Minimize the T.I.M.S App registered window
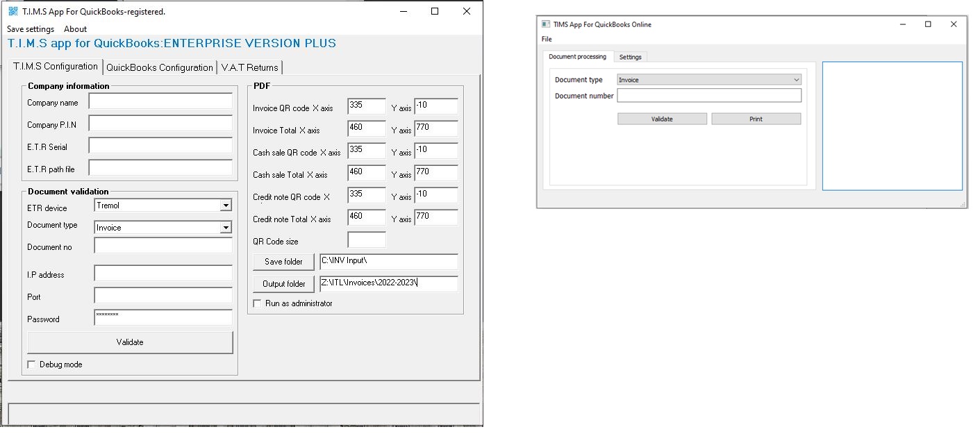Screen dimensions: 980x436 tap(403, 12)
